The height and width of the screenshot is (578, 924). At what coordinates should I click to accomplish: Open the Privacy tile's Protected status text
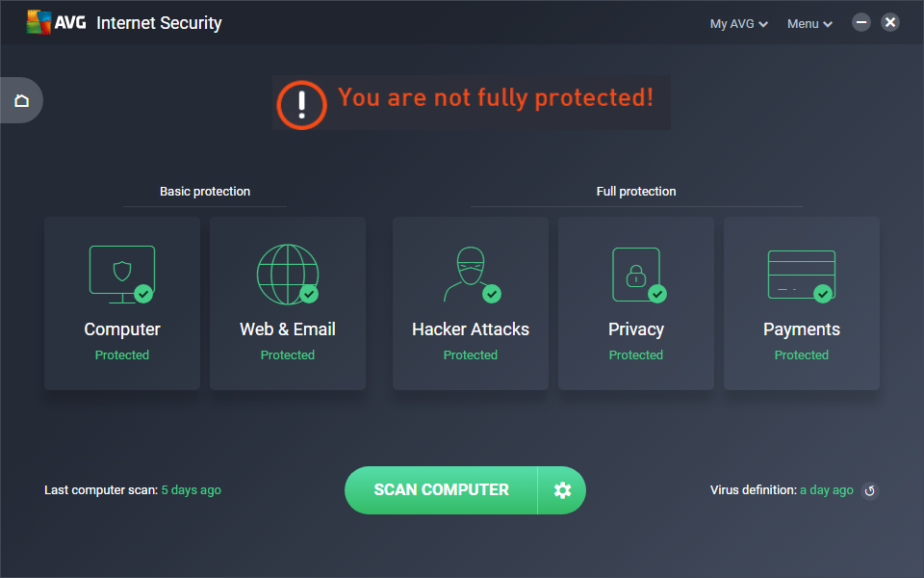click(635, 355)
